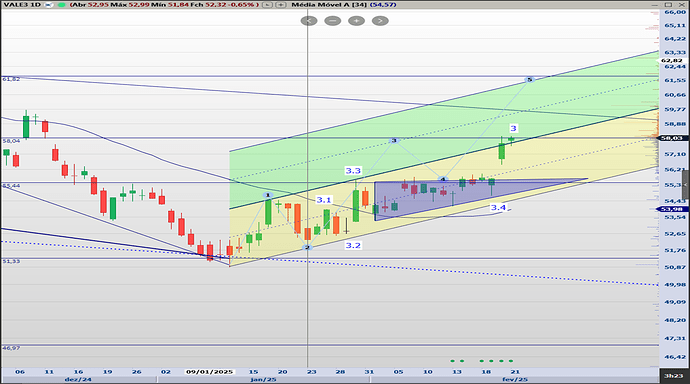690x384 pixels.
Task: Click the 58,03 current price tag
Action: (x=672, y=138)
